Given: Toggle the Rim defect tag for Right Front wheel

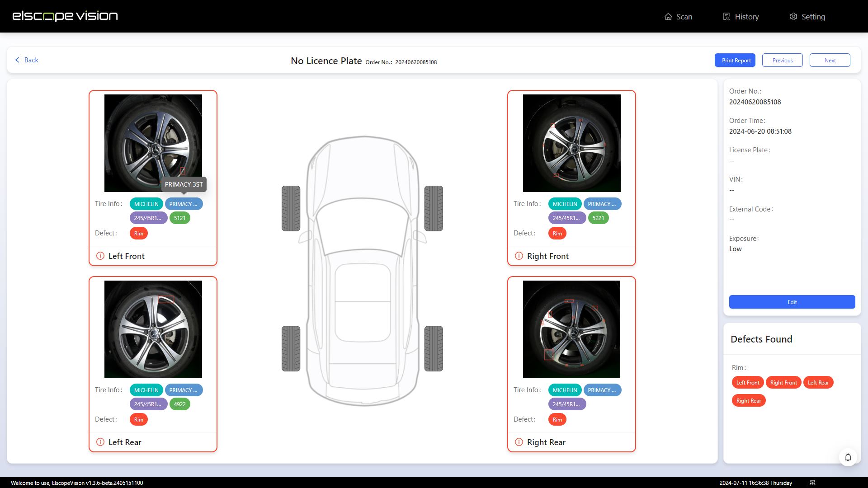Looking at the screenshot, I should click(x=557, y=233).
